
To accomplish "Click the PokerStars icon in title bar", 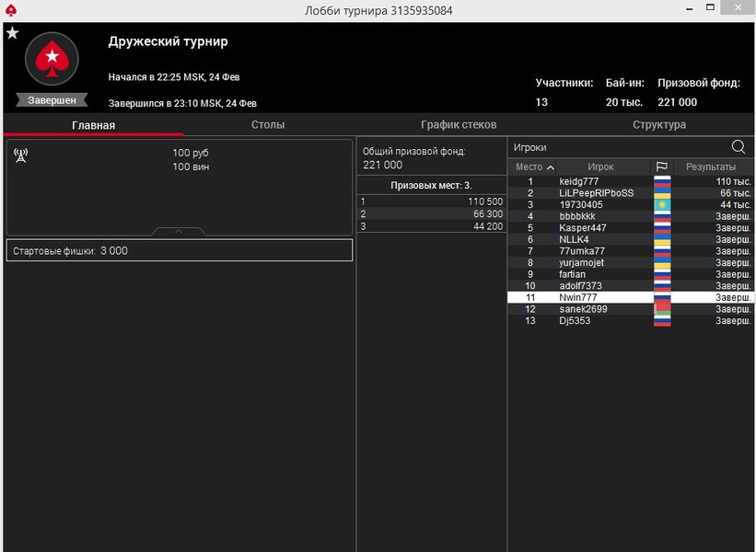I will tap(10, 10).
